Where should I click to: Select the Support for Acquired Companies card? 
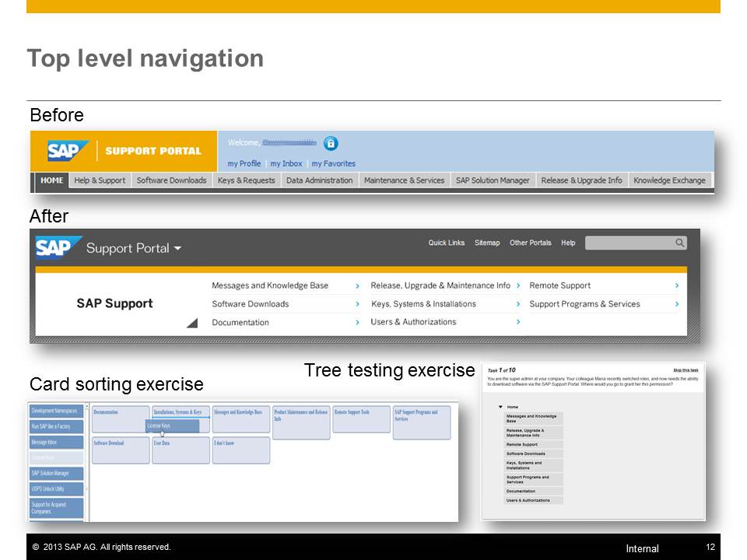coord(56,508)
